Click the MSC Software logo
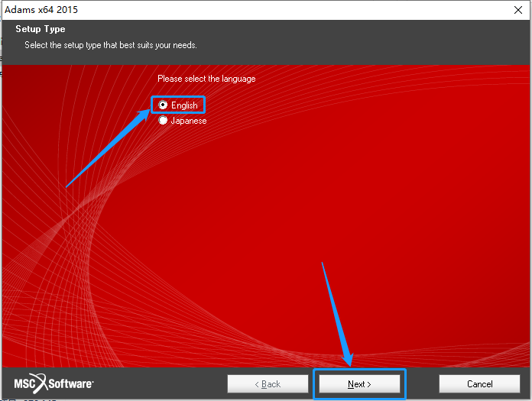Viewport: 532px width, 401px height. pos(54,383)
